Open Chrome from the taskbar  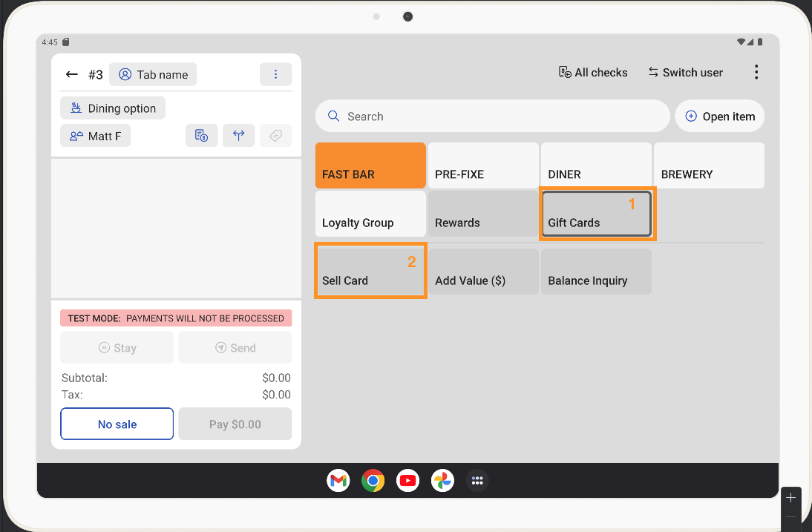373,481
